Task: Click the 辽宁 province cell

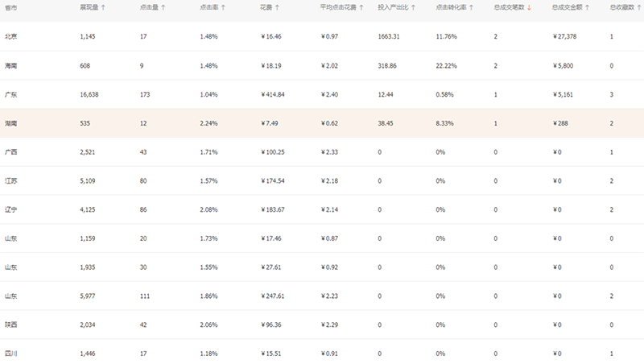Action: coord(11,210)
